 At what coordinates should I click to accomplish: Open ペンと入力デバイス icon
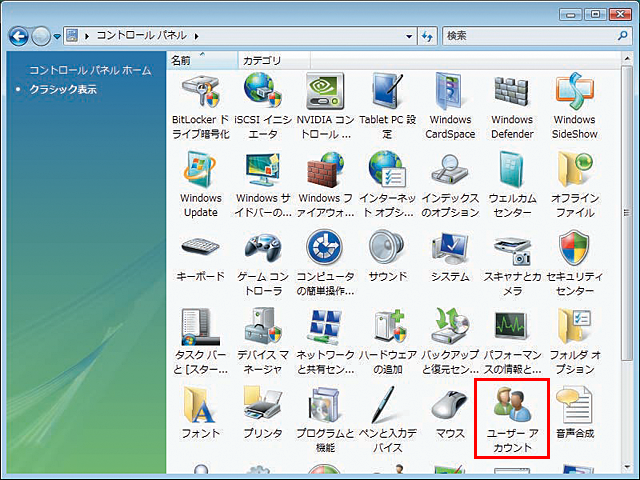387,420
